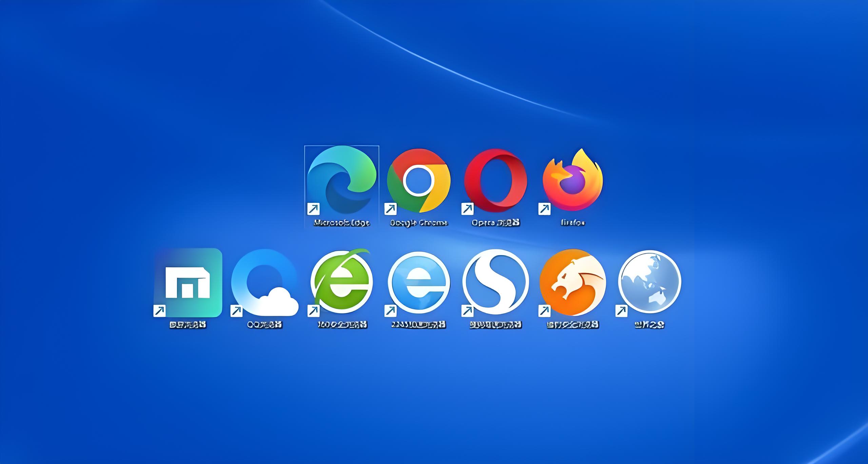This screenshot has width=868, height=464.
Task: Select the pale globe browser icon
Action: point(650,282)
